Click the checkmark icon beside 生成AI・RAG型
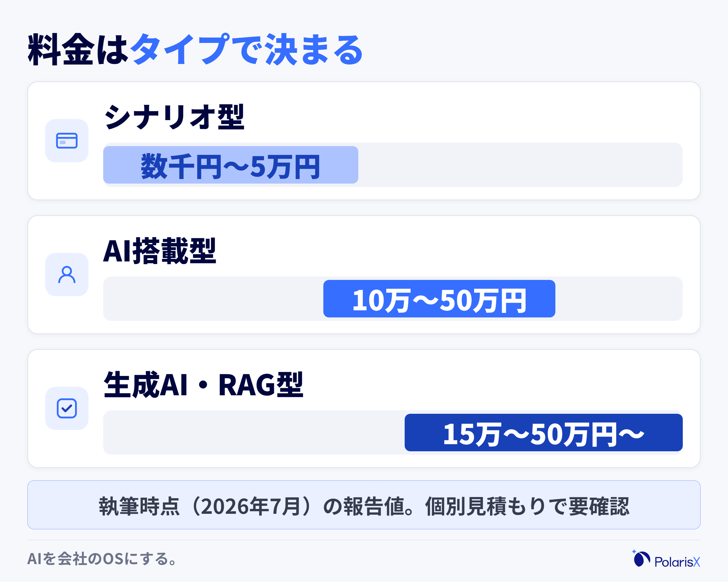This screenshot has height=582, width=728. click(67, 409)
